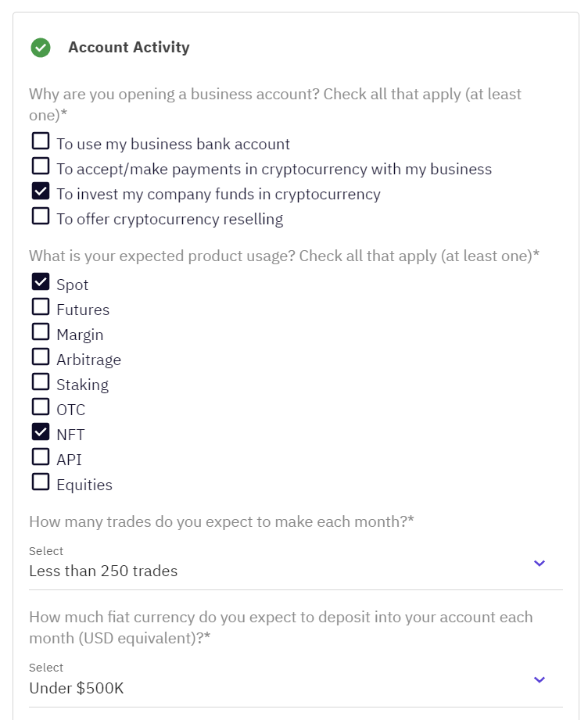Enable the Arbitrage checkbox

point(41,357)
